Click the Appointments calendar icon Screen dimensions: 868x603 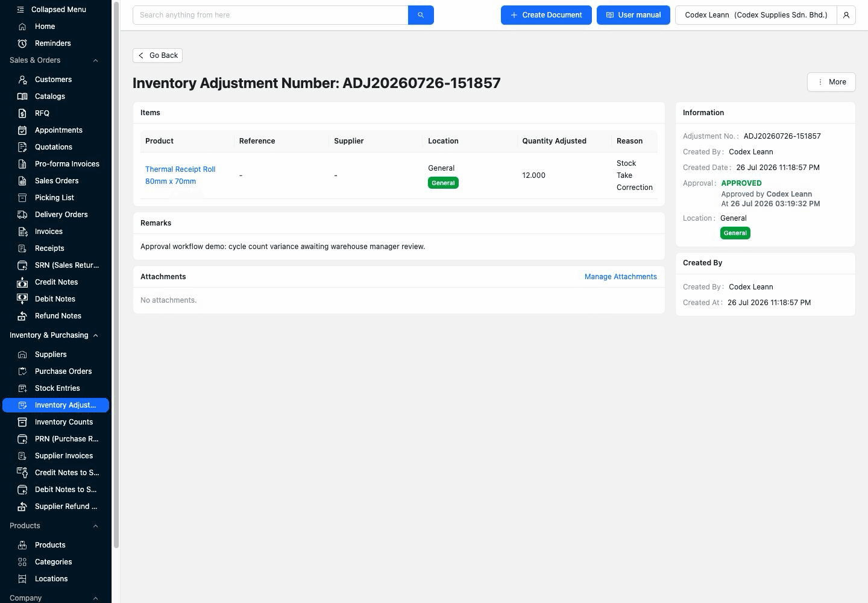coord(22,130)
